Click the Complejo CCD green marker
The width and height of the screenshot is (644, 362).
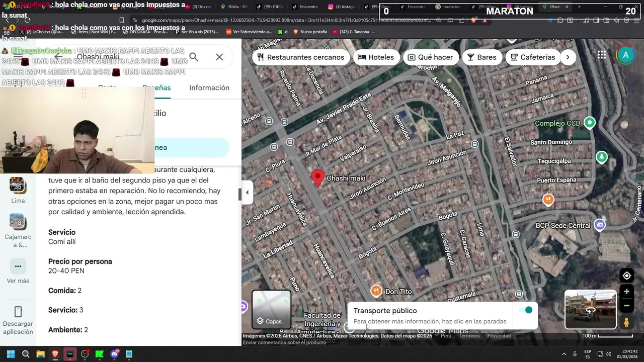[x=590, y=123]
